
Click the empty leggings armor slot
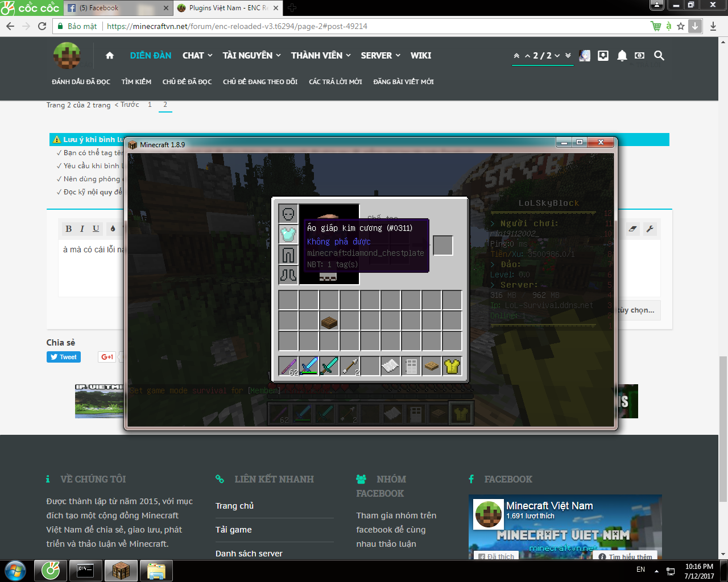[x=288, y=254]
